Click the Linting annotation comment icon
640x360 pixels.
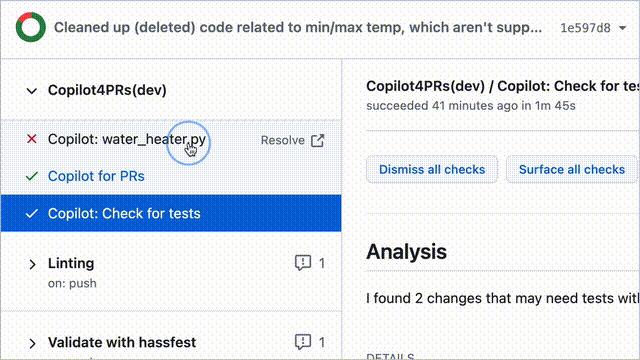(x=303, y=263)
